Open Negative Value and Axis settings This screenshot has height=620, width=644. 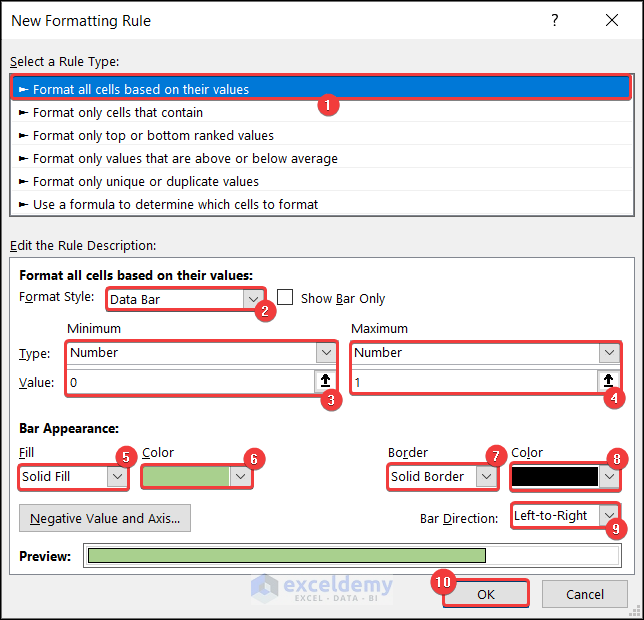(x=105, y=518)
